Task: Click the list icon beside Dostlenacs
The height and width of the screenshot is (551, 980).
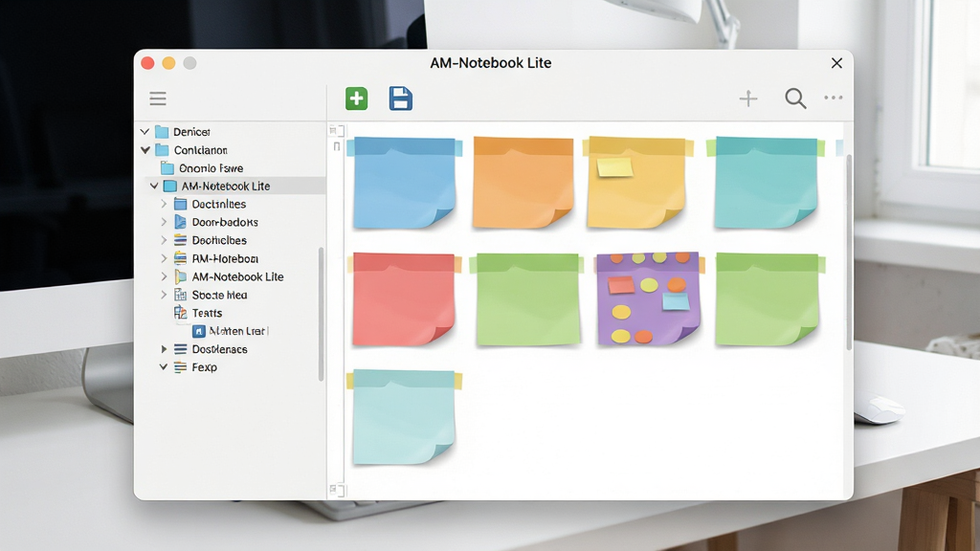Action: pos(181,349)
